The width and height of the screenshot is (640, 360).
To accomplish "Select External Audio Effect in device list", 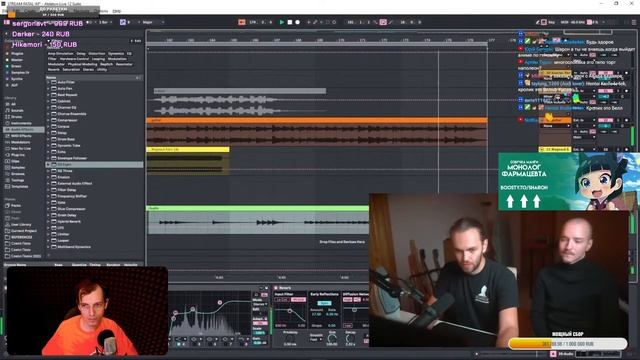I will click(75, 184).
